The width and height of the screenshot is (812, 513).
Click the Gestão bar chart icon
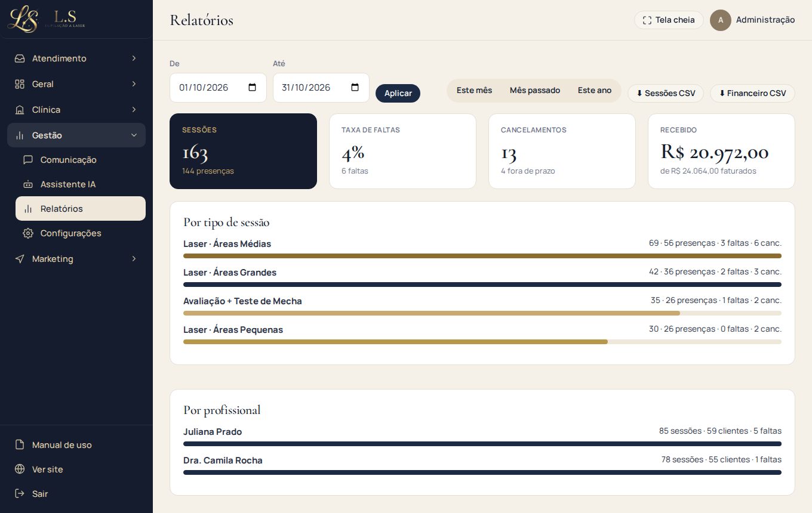coord(20,135)
